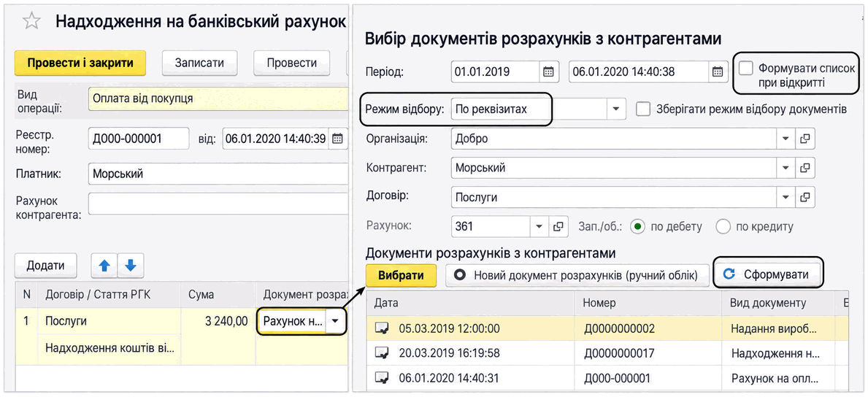
Task: Expand Рахунок 361 dropdown
Action: pyautogui.click(x=539, y=226)
